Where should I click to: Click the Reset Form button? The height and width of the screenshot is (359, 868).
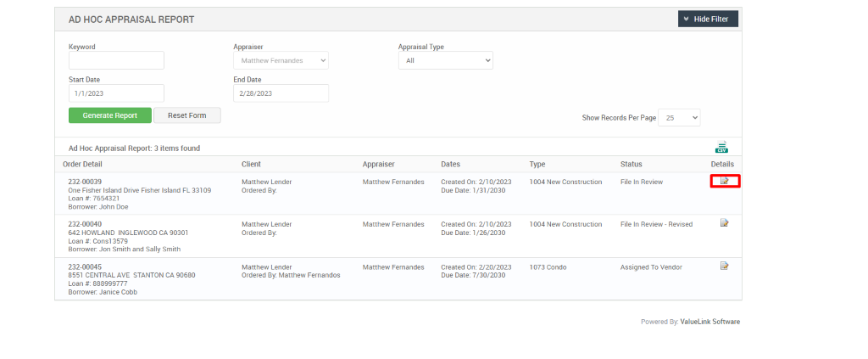tap(187, 115)
